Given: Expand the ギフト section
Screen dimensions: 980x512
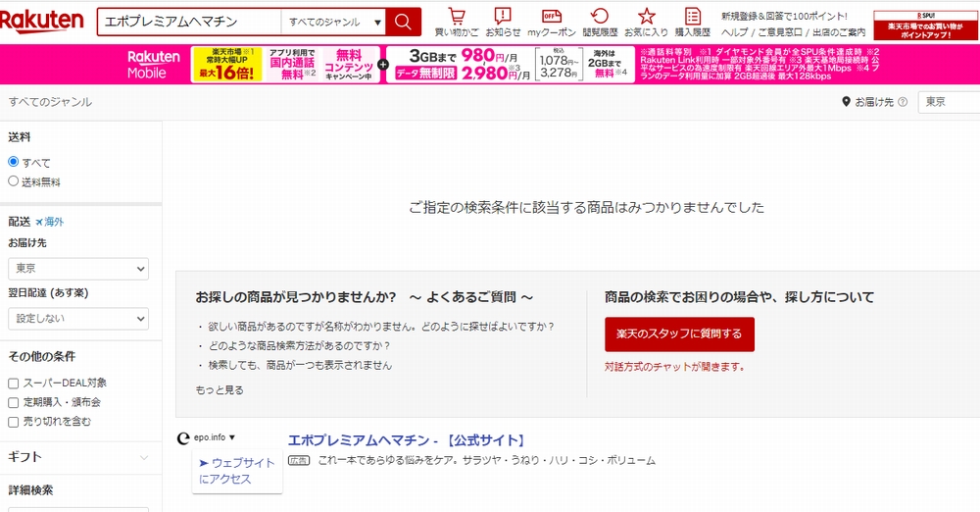Looking at the screenshot, I should (80, 457).
